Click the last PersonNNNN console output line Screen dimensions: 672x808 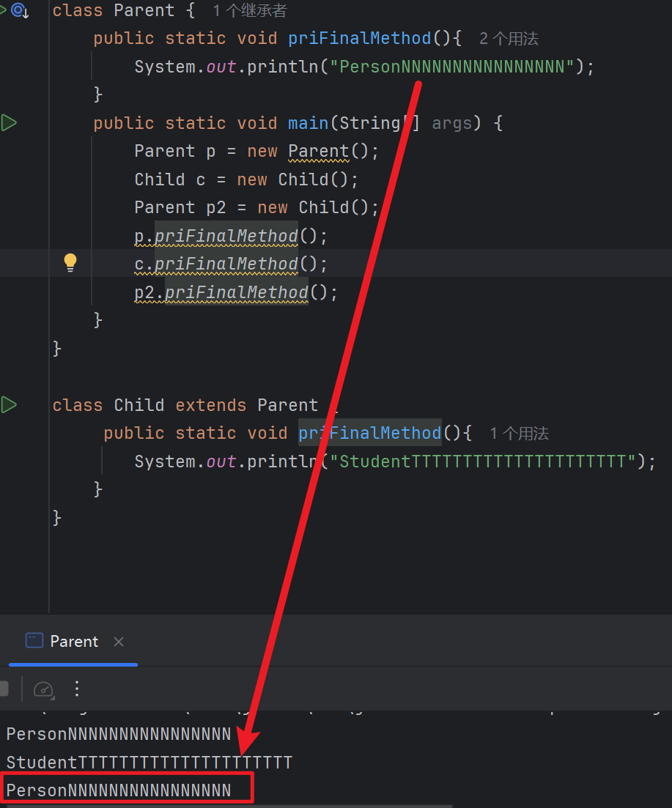pos(119,790)
